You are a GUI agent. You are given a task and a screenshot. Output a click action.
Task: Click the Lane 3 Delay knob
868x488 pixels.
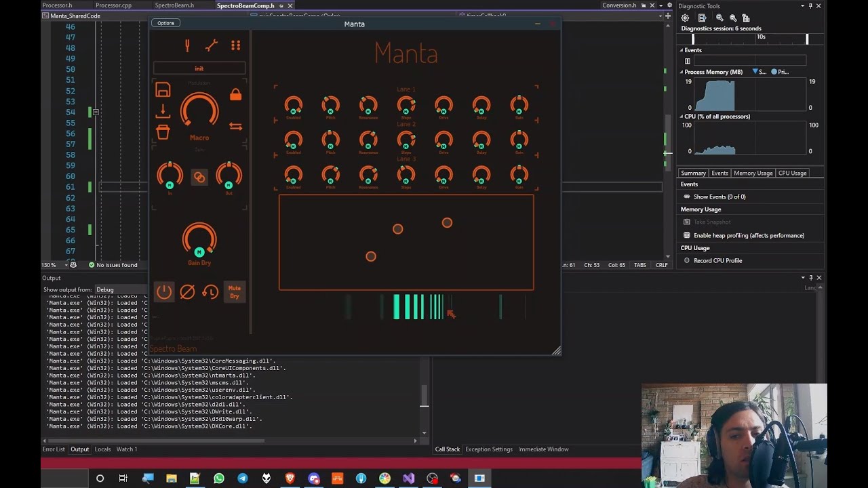point(481,174)
